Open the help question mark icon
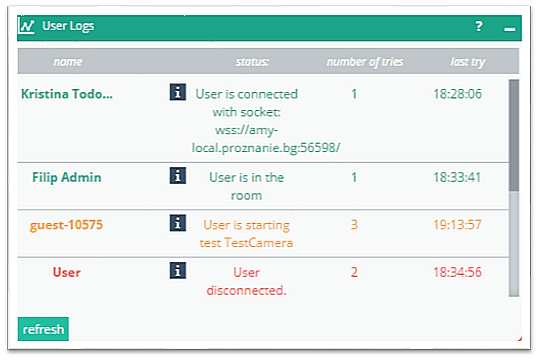 pyautogui.click(x=479, y=26)
